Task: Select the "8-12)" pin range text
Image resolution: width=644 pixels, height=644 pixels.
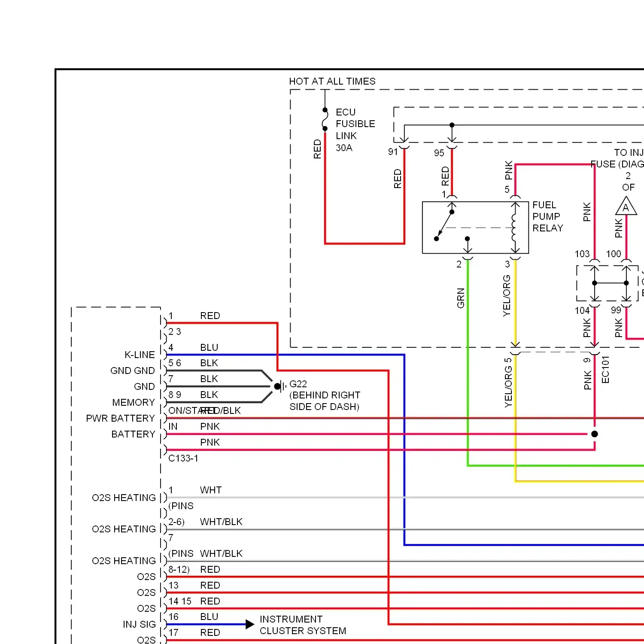Action: click(179, 569)
